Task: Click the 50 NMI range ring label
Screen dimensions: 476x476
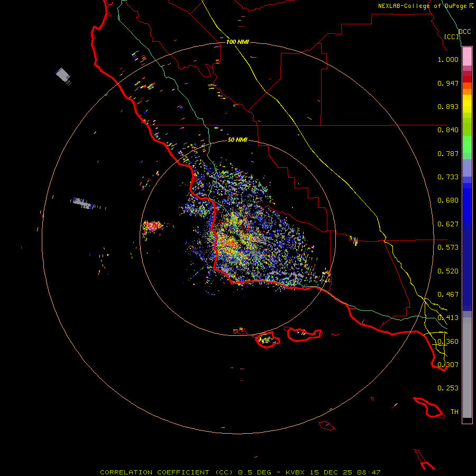Action: click(237, 140)
